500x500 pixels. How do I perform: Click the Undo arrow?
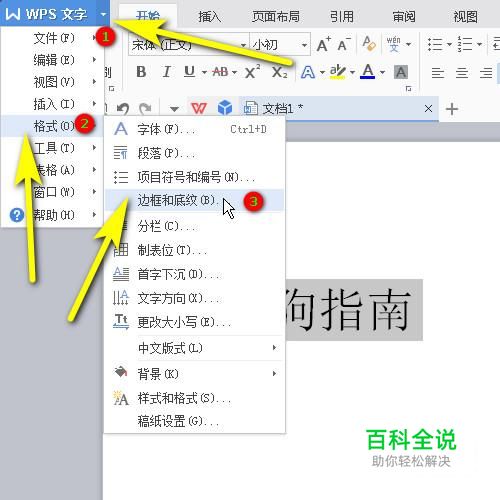click(123, 108)
